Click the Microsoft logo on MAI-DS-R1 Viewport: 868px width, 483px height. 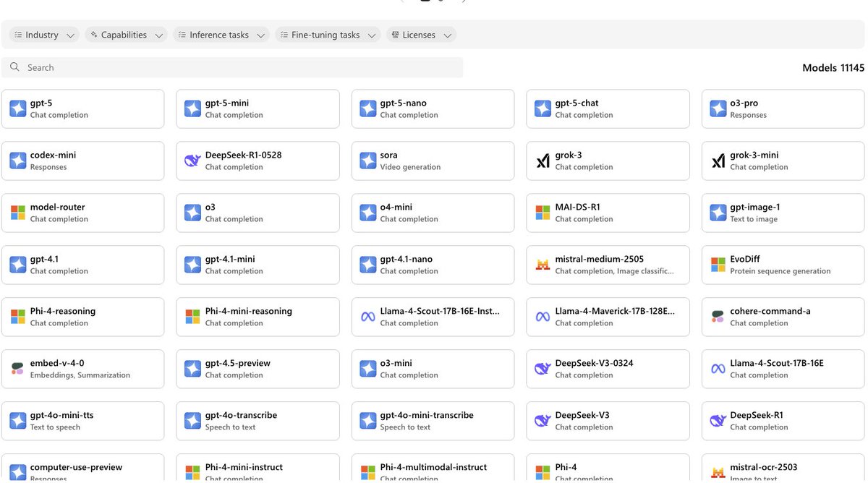[x=542, y=213]
